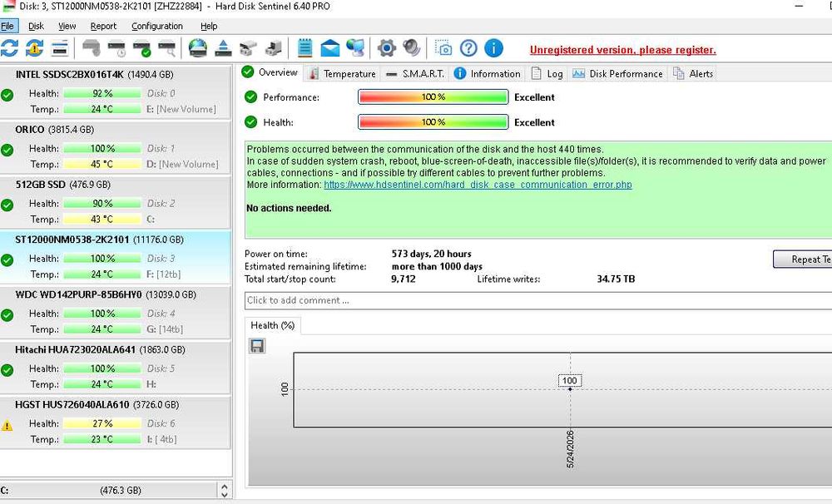Select the Health (%) graph tab

click(x=273, y=325)
